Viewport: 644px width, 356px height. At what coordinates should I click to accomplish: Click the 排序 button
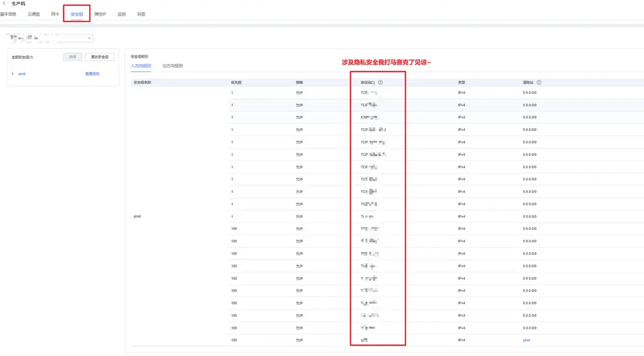[73, 57]
